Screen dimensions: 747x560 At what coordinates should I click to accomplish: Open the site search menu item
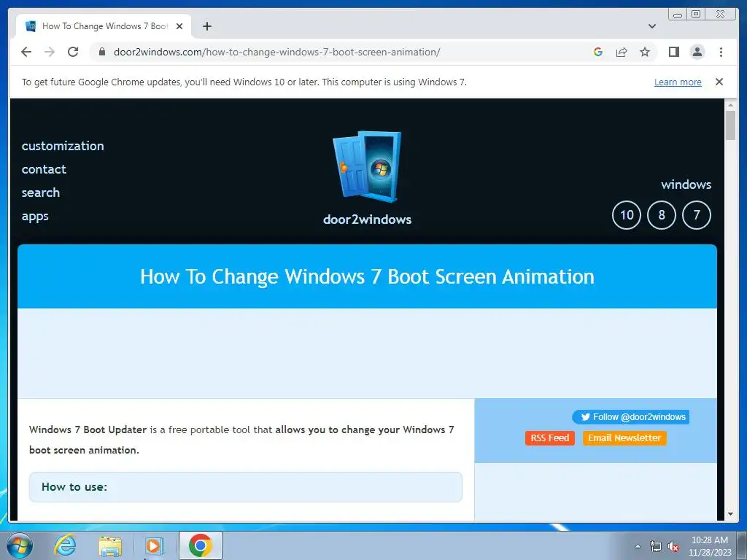pyautogui.click(x=41, y=192)
